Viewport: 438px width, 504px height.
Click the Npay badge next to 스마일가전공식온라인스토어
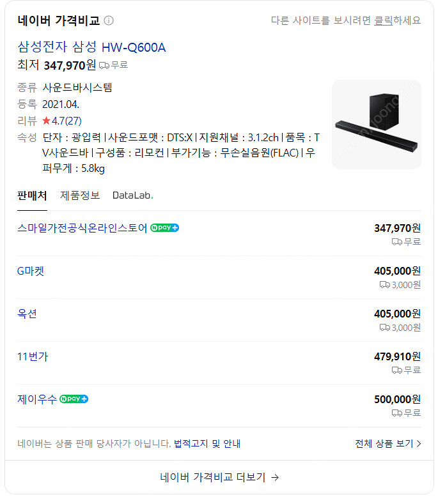click(x=164, y=228)
